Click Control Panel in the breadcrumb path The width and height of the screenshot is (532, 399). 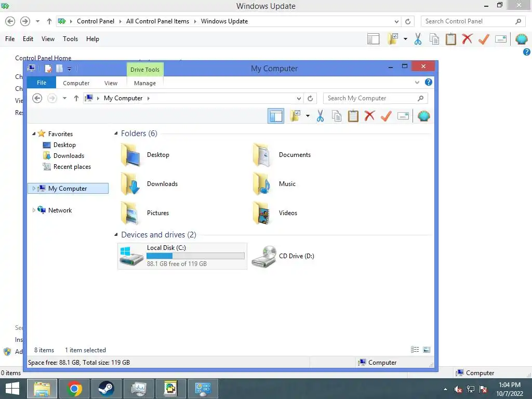pyautogui.click(x=96, y=21)
